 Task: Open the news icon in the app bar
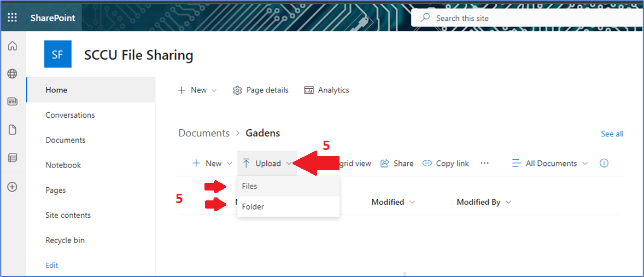pos(13,101)
